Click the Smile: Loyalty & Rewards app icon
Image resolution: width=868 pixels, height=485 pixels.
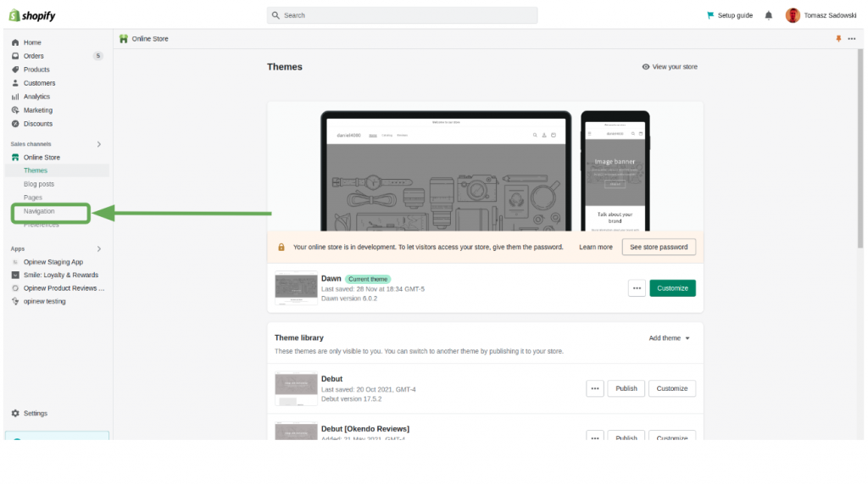(x=15, y=276)
